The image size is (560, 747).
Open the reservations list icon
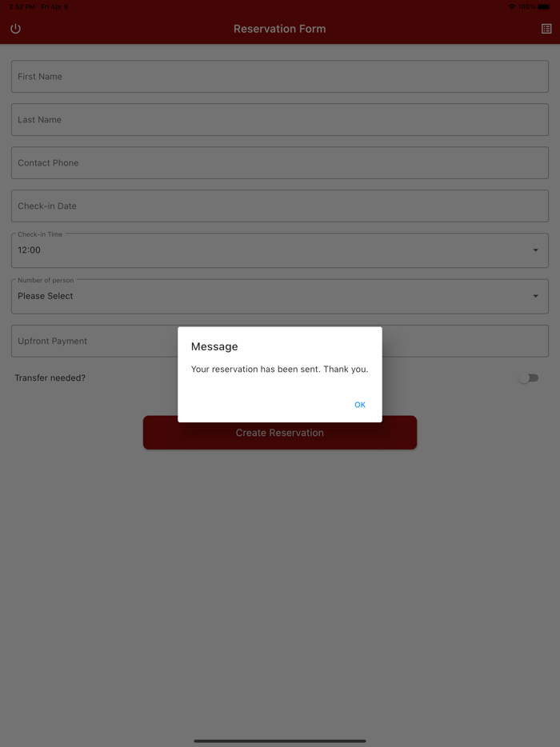(x=546, y=29)
